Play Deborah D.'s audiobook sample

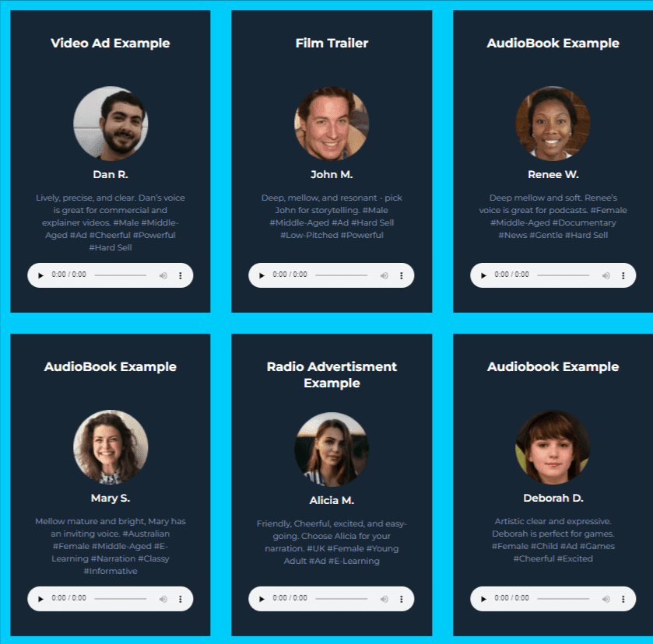coord(483,599)
